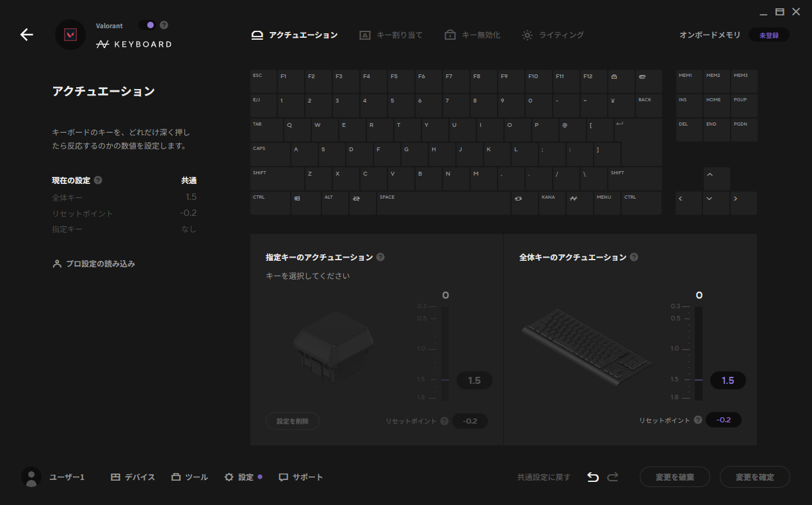Click the 全体キー reset point value -0.2
This screenshot has width=812, height=505.
(724, 420)
